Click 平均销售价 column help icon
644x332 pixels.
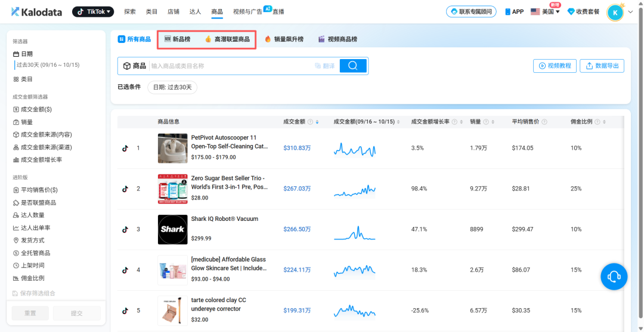tap(544, 122)
